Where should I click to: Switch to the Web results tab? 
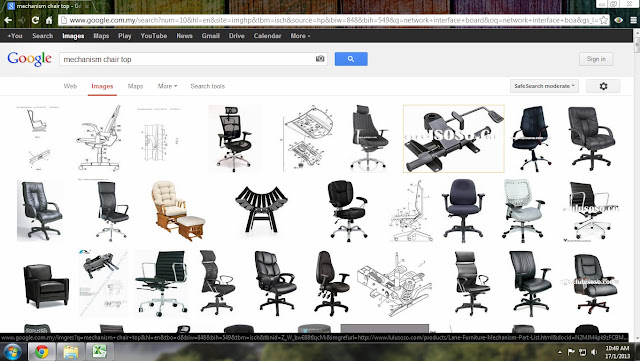tap(70, 86)
